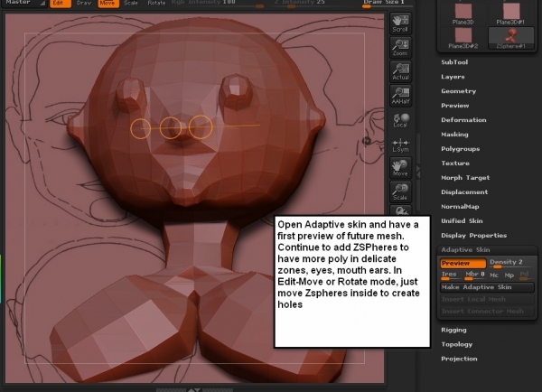The image size is (542, 392).
Task: Click the Move view icon in right shelf
Action: point(400,168)
